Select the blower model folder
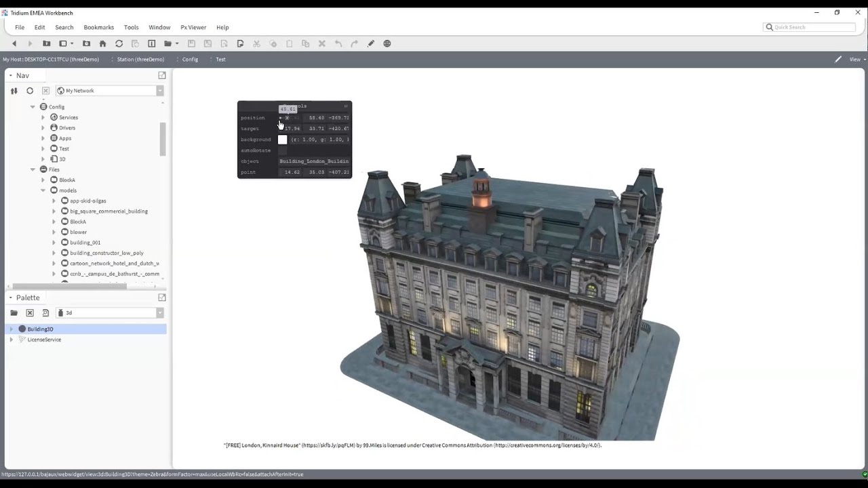The image size is (868, 488). (78, 232)
